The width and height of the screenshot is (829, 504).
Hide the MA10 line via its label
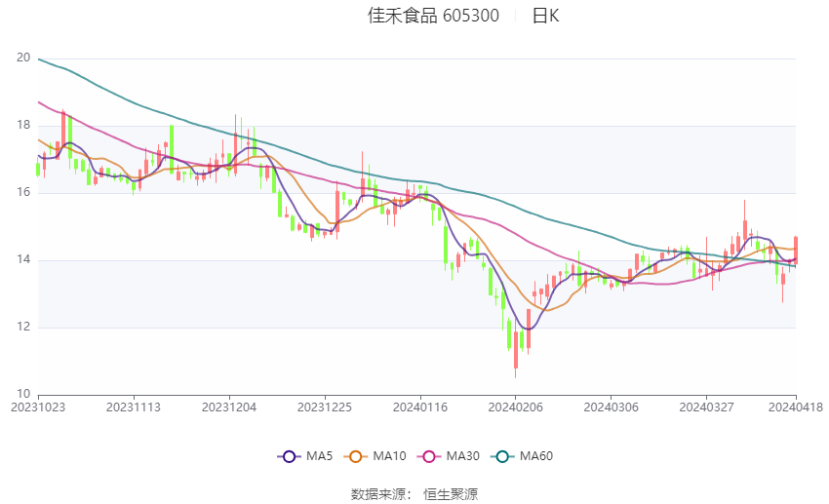(x=389, y=456)
